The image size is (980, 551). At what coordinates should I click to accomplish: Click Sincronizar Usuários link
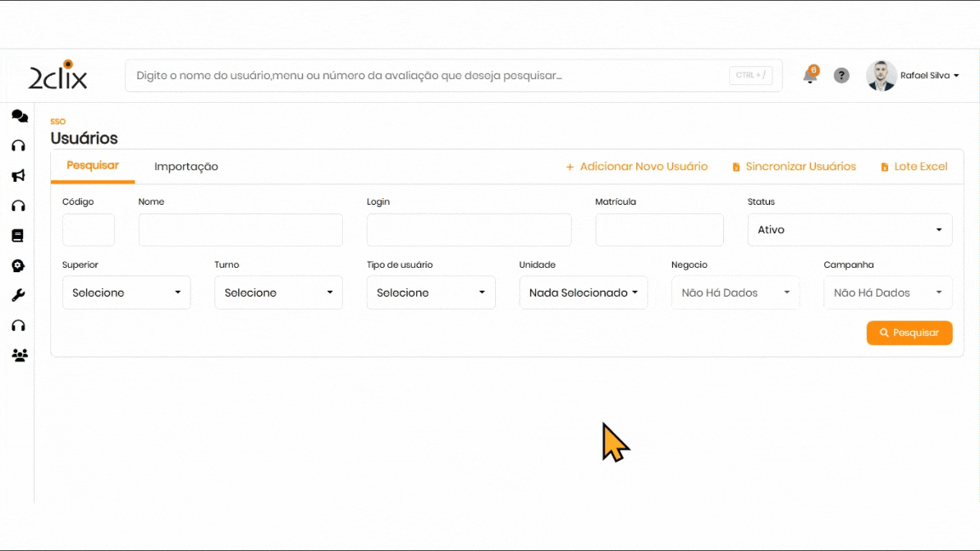pos(794,167)
